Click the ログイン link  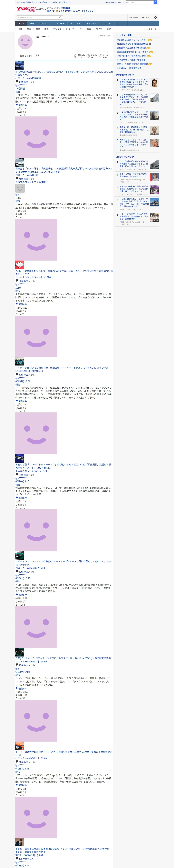pyautogui.click(x=51, y=11)
